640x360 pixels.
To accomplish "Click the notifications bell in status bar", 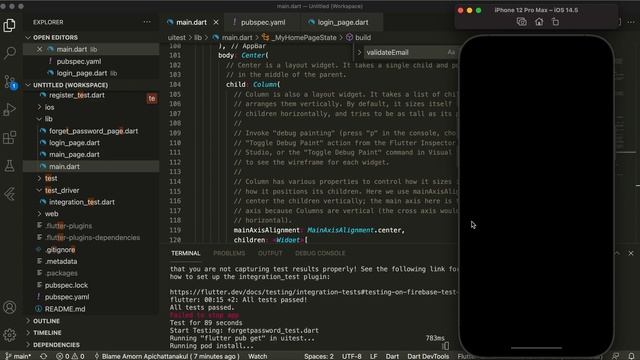I will point(631,356).
